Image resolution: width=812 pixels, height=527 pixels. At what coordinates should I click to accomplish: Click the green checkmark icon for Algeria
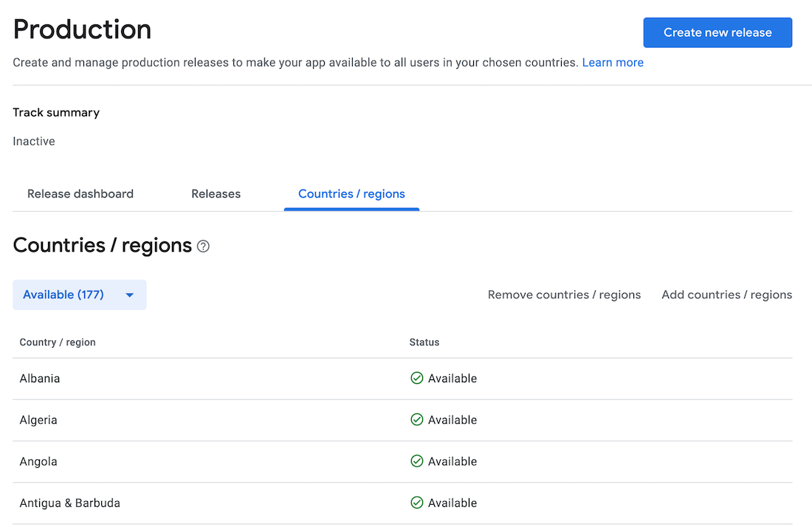[416, 420]
